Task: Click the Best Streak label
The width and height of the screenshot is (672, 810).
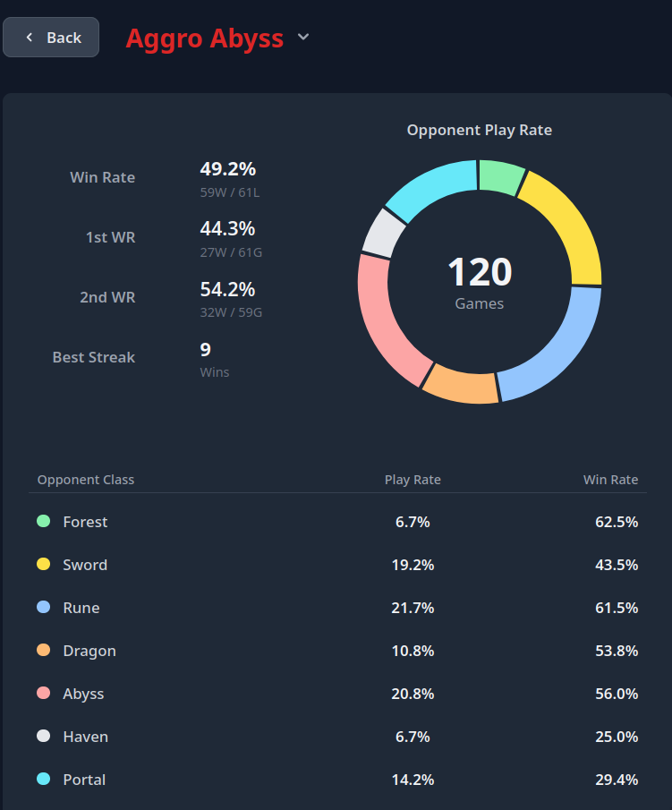Action: point(93,357)
